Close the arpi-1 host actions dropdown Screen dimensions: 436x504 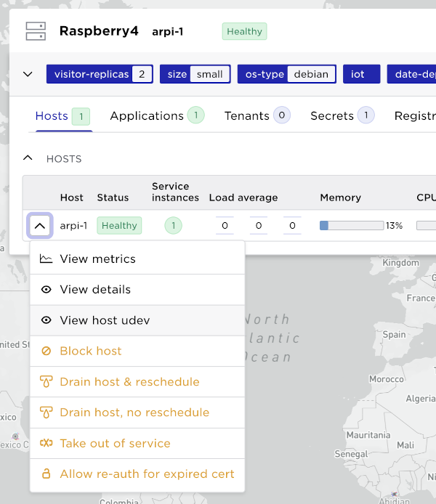pyautogui.click(x=40, y=226)
